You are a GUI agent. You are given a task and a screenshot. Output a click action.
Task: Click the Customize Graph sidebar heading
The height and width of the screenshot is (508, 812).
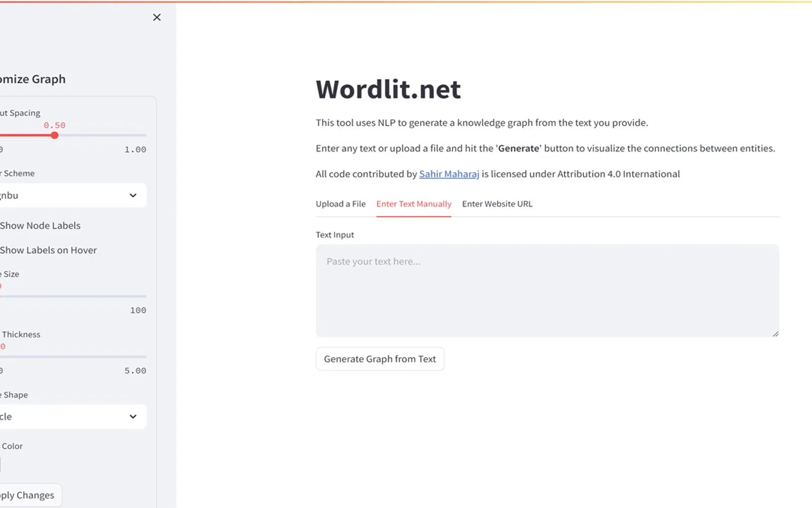[32, 79]
